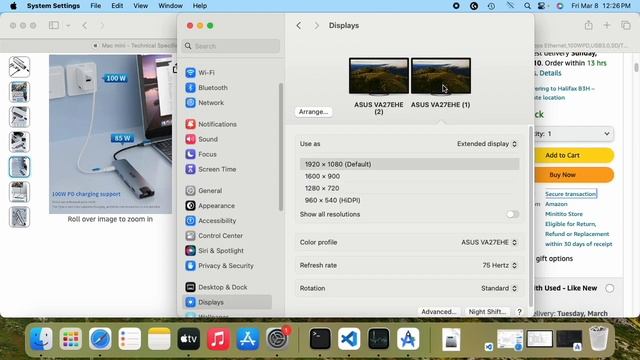The width and height of the screenshot is (640, 360).
Task: Open Music app in the Dock
Action: pyautogui.click(x=218, y=339)
